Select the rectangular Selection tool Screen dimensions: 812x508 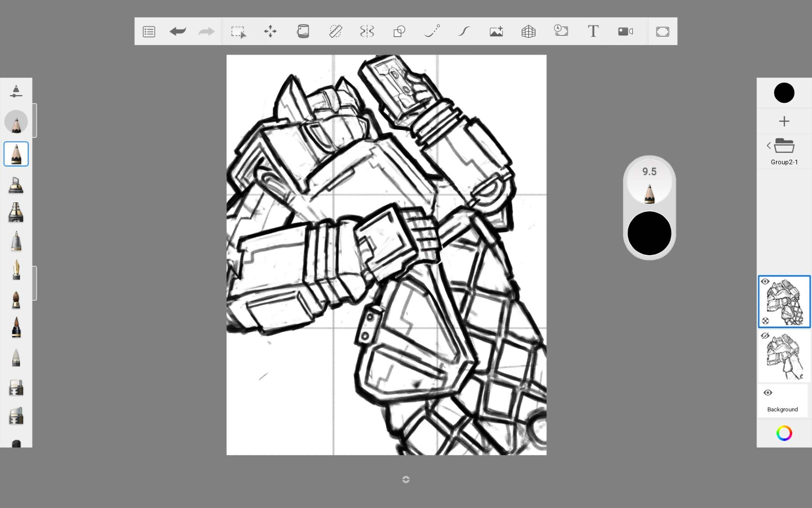coord(238,31)
